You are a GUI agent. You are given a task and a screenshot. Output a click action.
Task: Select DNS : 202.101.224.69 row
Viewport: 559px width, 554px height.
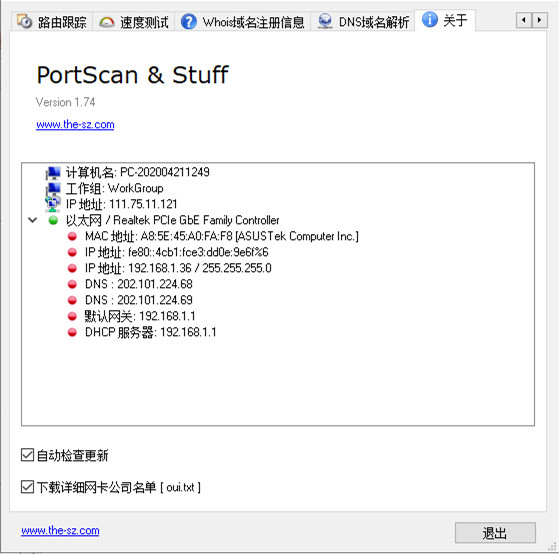pos(139,300)
